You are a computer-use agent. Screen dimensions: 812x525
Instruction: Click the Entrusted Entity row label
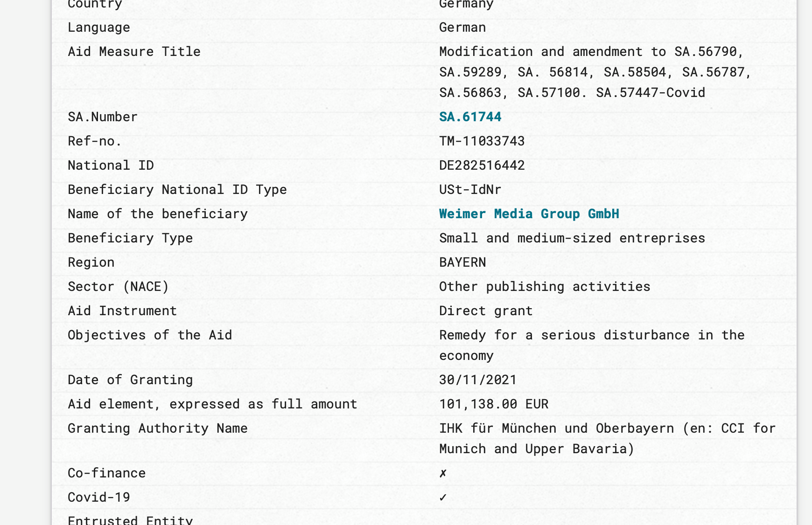point(130,520)
